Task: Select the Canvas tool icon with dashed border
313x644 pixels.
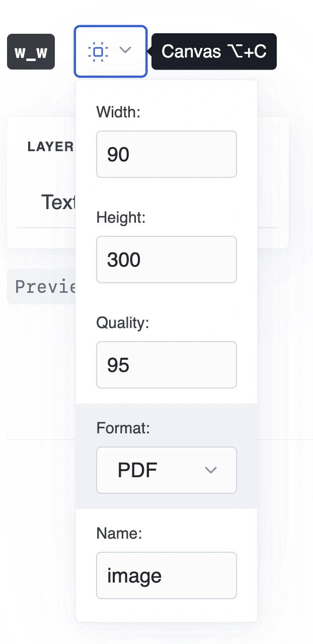Action: [x=100, y=51]
